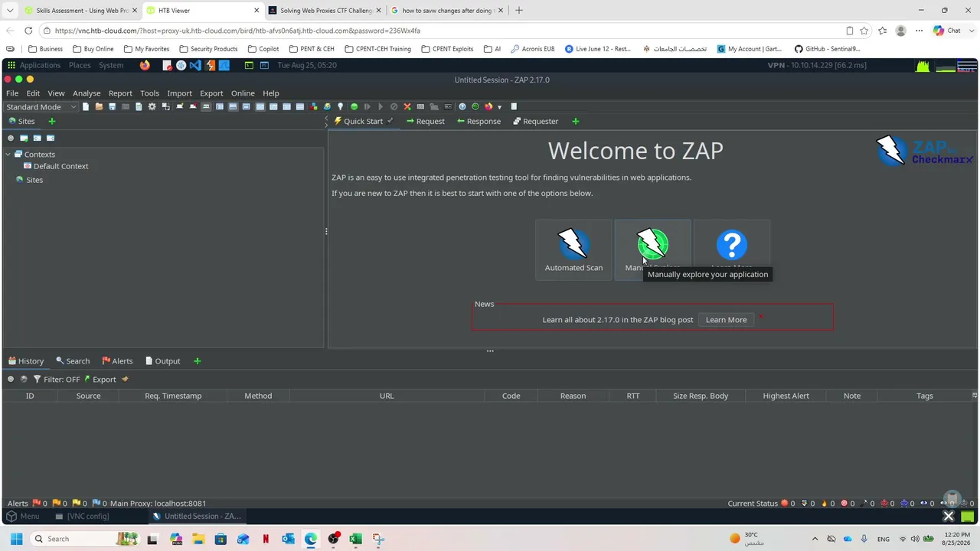Select the Sites node in the tree
Viewport: 980px width, 551px height.
click(x=29, y=180)
